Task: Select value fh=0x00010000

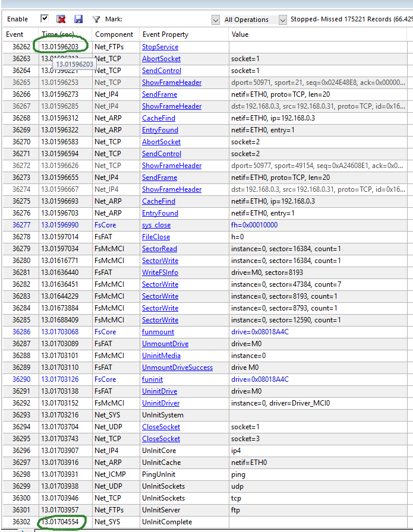Action: point(254,225)
